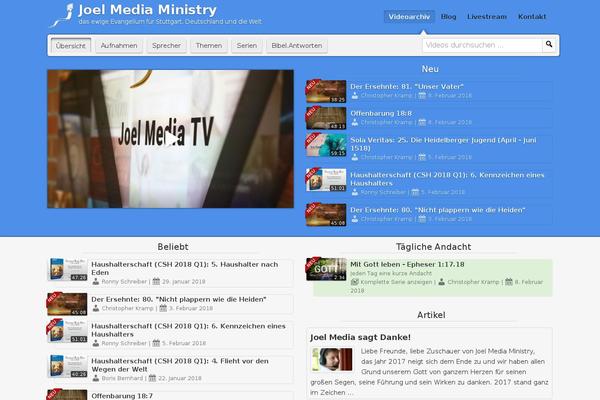Open the Themen tab
This screenshot has width=600, height=400.
click(x=209, y=46)
